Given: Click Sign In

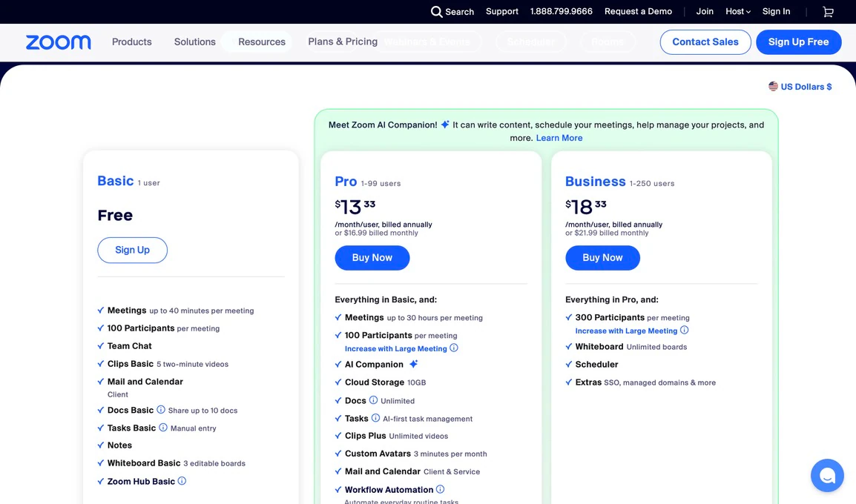Looking at the screenshot, I should (777, 11).
